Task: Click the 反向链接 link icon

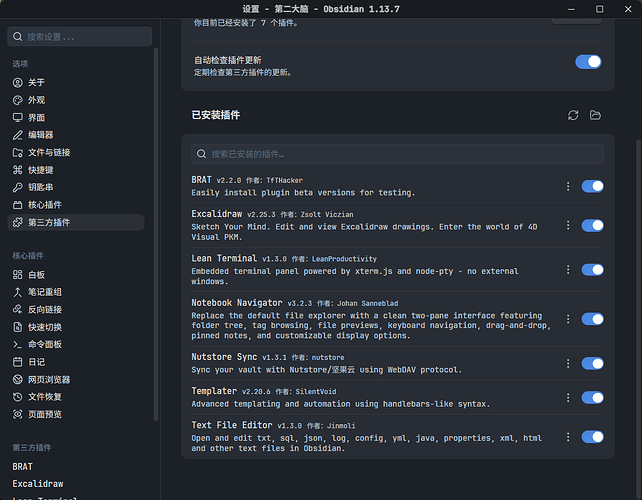Action: pyautogui.click(x=18, y=310)
